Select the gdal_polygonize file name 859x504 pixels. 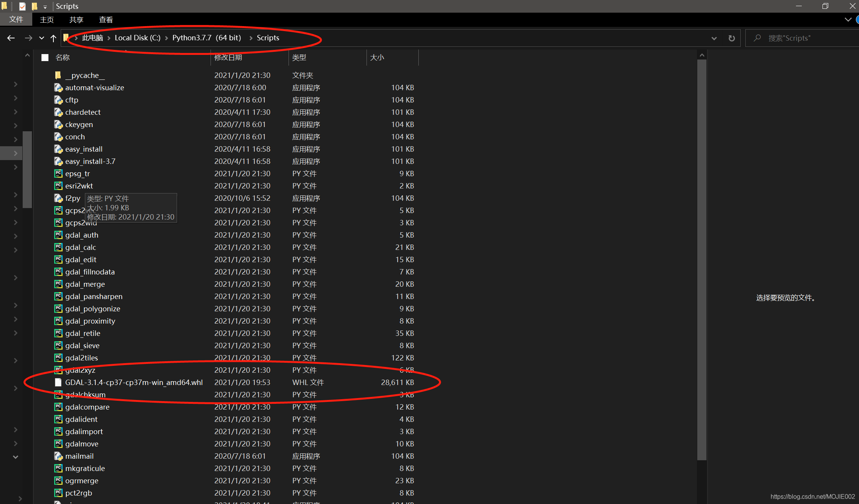[93, 309]
